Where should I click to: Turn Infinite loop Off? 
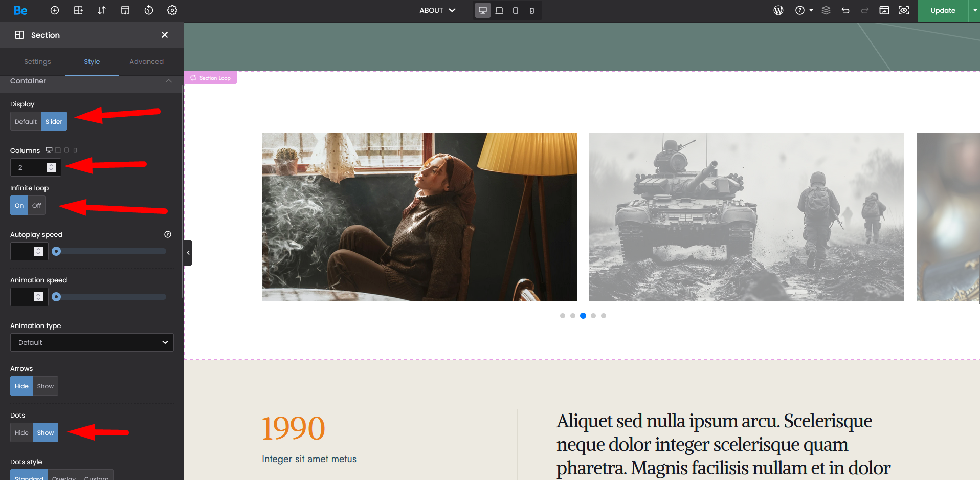tap(37, 205)
